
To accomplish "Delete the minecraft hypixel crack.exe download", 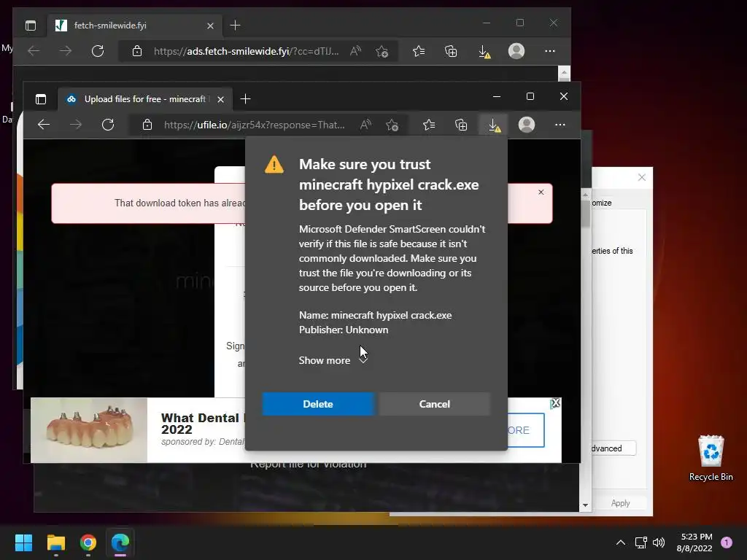I will [318, 404].
